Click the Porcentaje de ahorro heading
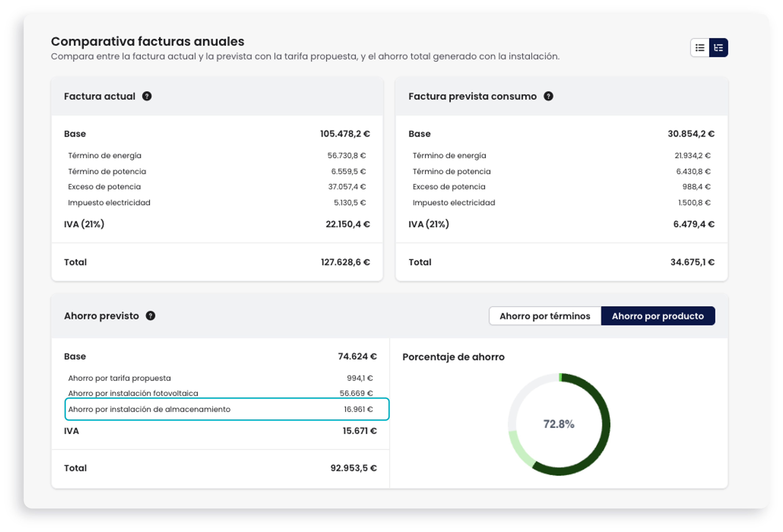The height and width of the screenshot is (532, 783). (453, 357)
